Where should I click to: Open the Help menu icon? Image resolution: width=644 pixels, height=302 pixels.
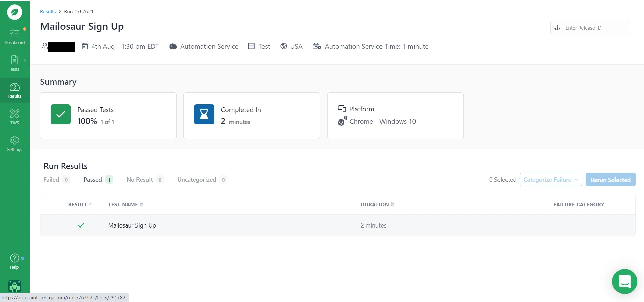[14, 261]
